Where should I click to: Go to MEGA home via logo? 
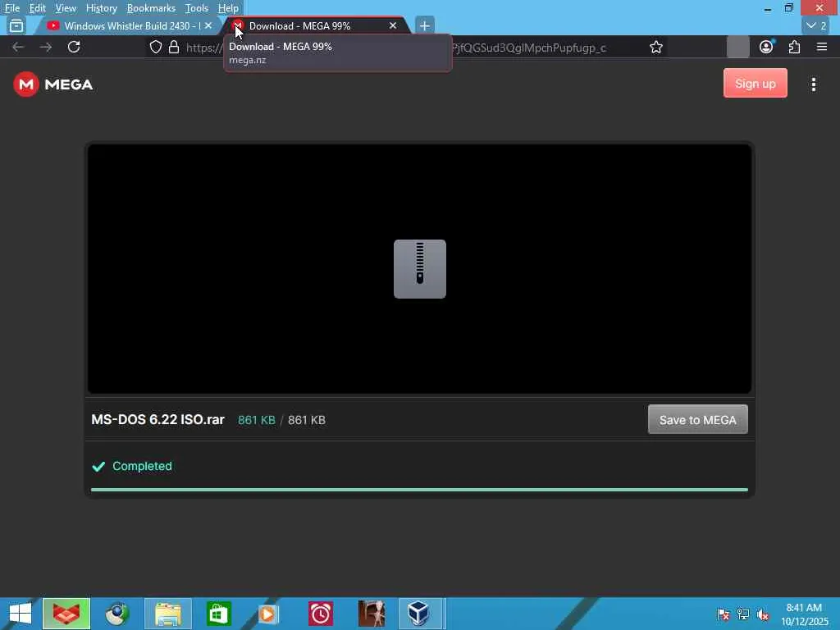pyautogui.click(x=53, y=84)
